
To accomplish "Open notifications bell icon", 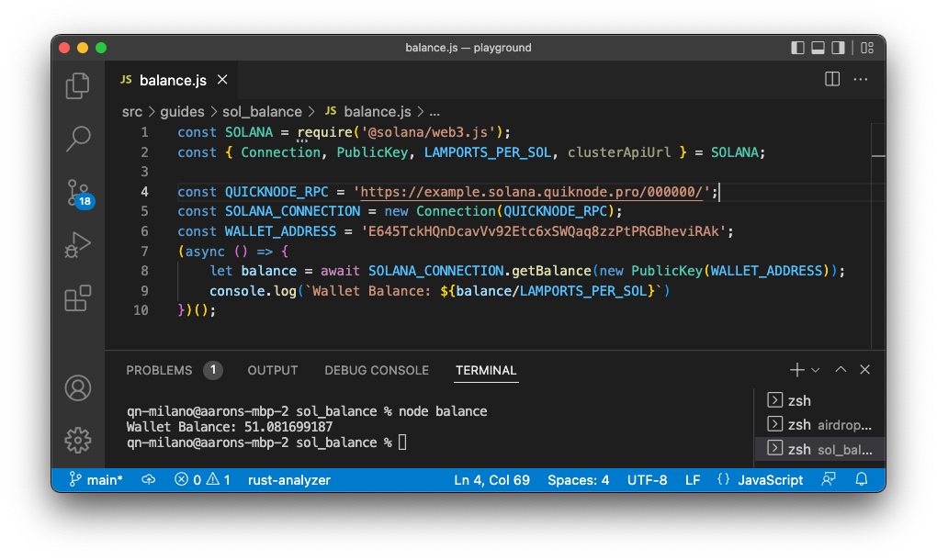I will pos(861,479).
